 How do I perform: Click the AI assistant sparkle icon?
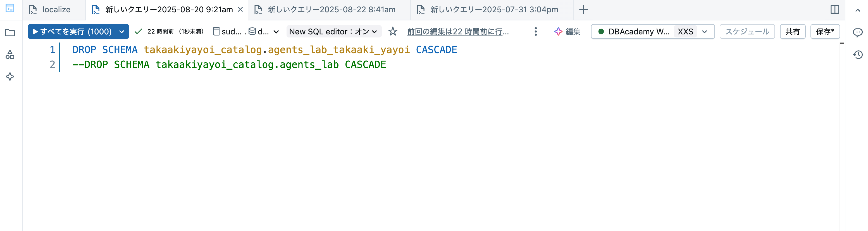10,77
